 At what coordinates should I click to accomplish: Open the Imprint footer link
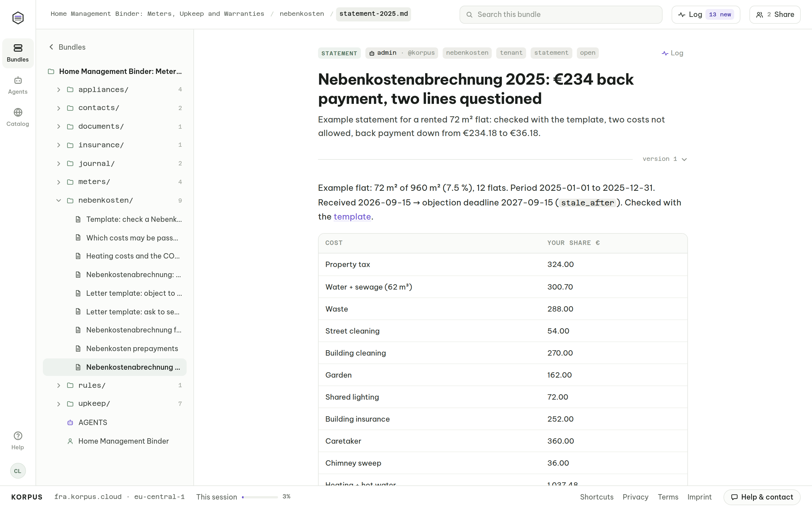point(699,497)
